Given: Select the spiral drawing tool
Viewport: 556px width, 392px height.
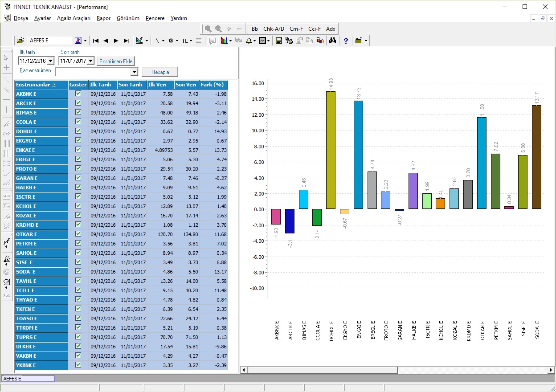Looking at the screenshot, I should click(6, 272).
